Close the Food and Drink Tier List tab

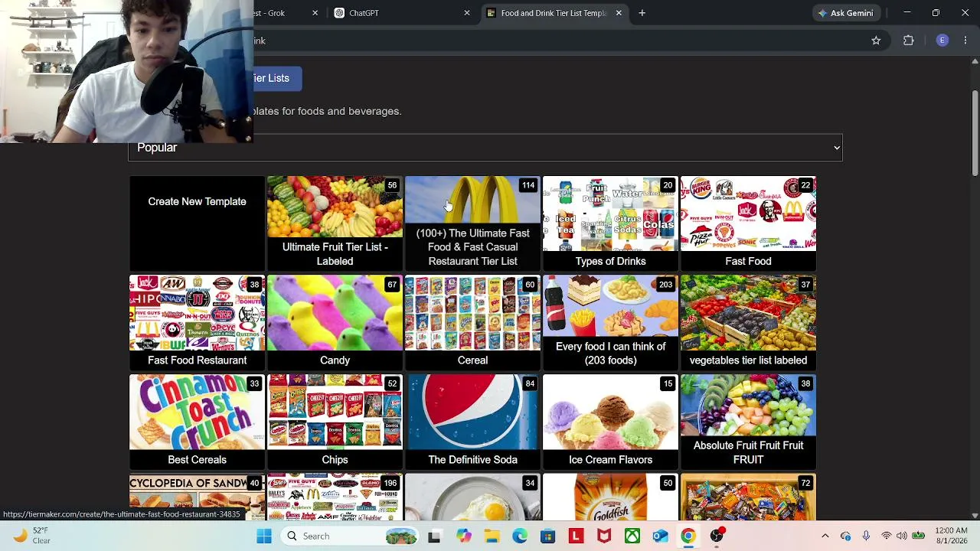tap(619, 13)
